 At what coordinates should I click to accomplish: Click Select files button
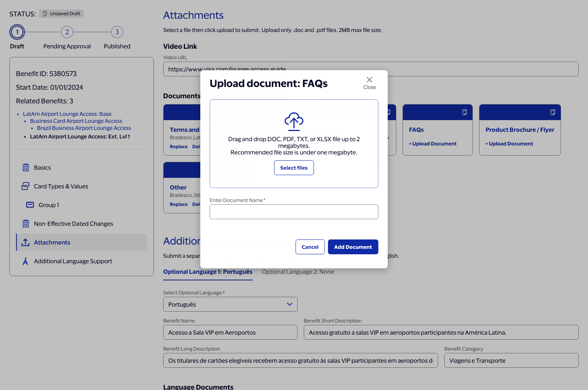(294, 168)
